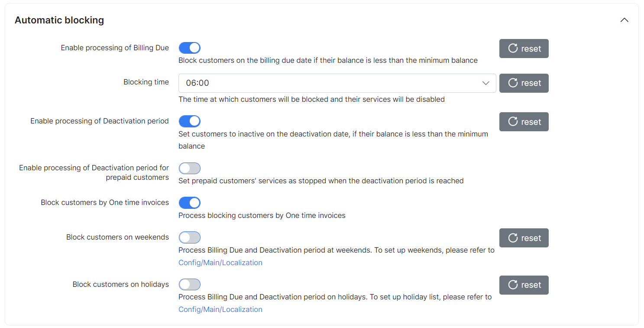Enable the Block customers on holidays switch

tap(190, 284)
